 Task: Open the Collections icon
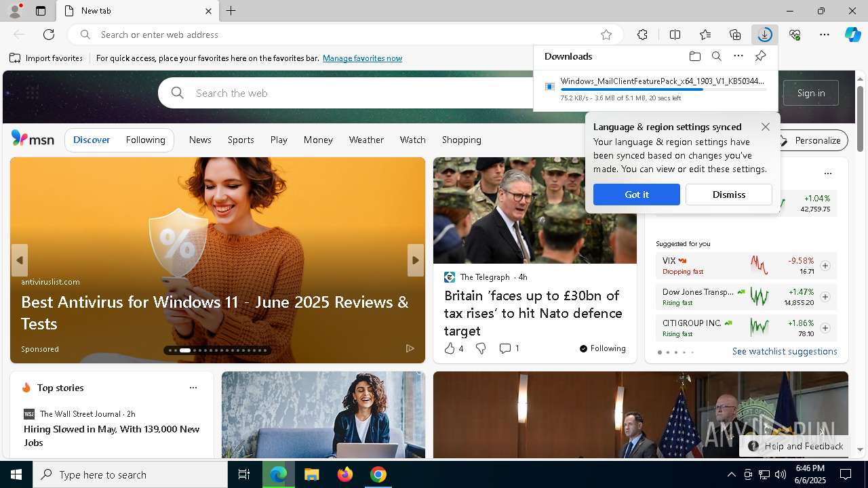tap(735, 35)
